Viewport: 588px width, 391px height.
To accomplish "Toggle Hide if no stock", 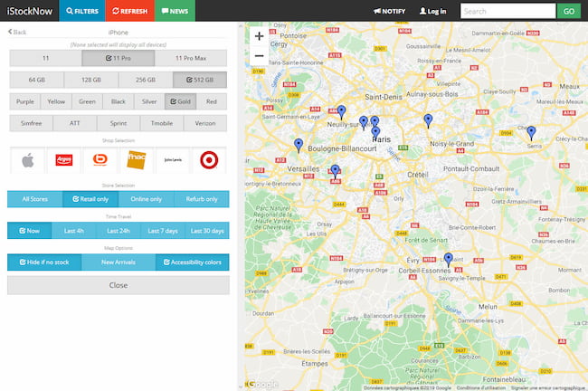I will click(44, 262).
